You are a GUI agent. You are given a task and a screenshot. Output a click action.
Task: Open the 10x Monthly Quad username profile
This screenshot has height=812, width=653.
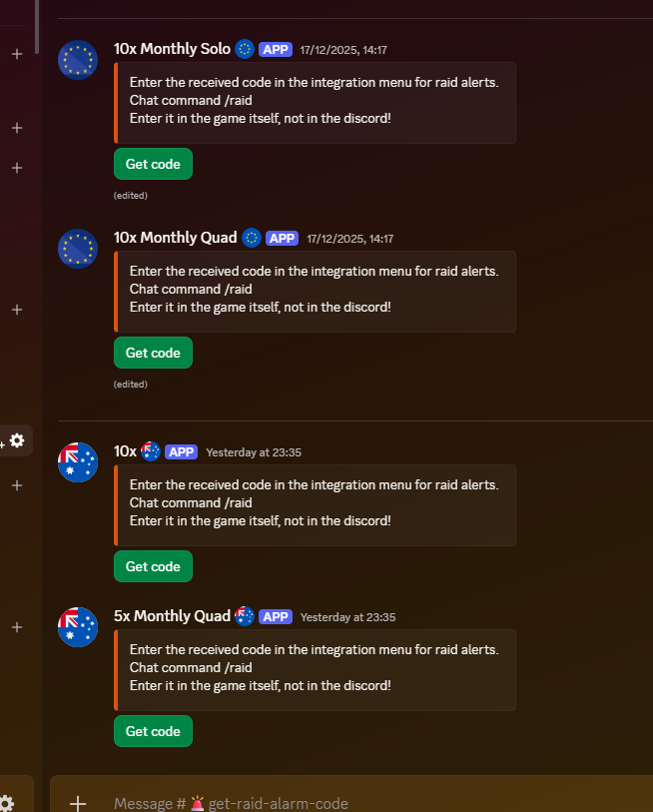point(176,238)
